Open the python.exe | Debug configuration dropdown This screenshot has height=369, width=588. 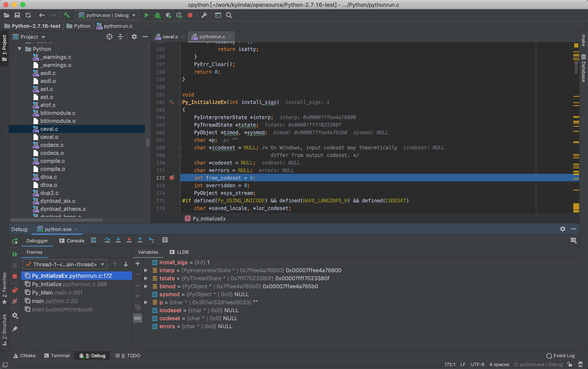[107, 15]
